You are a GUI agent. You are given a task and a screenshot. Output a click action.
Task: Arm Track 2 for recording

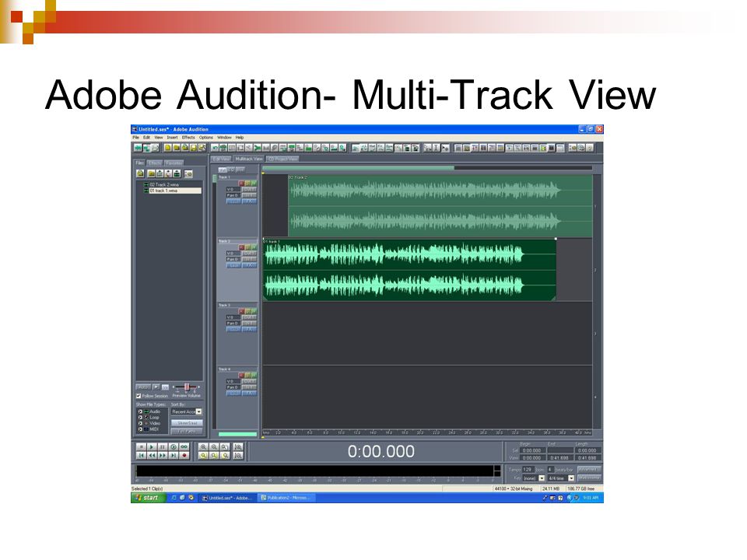point(241,247)
